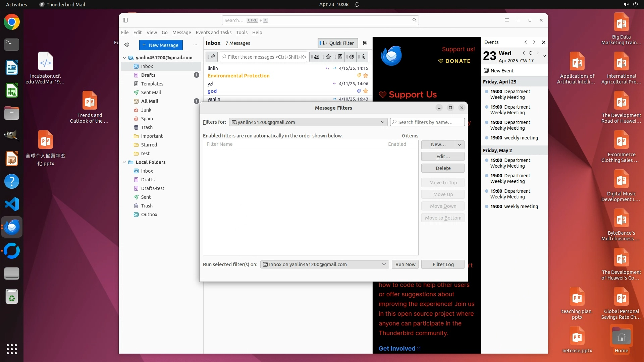Go to next day in Events pane
644x362 pixels.
click(538, 53)
